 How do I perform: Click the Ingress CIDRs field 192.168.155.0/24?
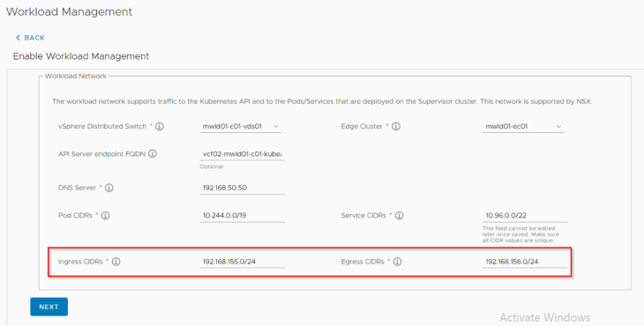243,262
